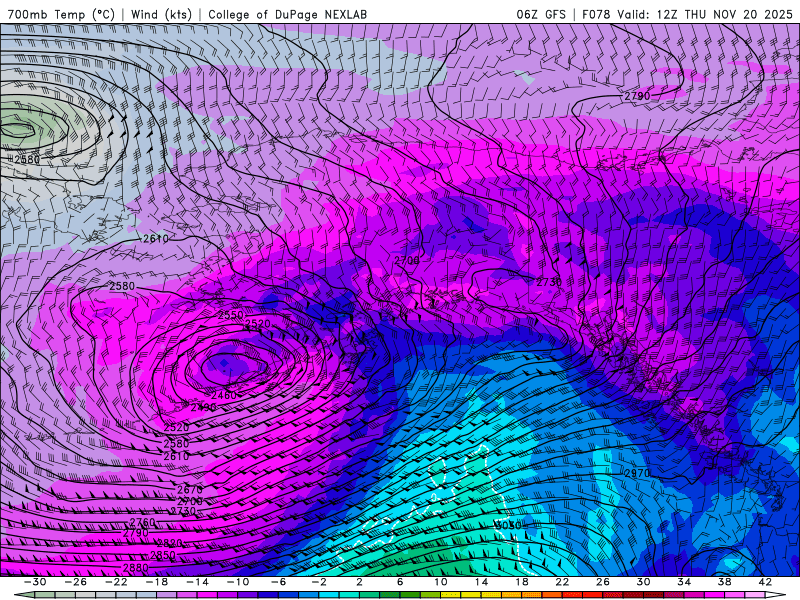Click the positive 6 color scale label
This screenshot has width=800, height=600.
(400, 582)
